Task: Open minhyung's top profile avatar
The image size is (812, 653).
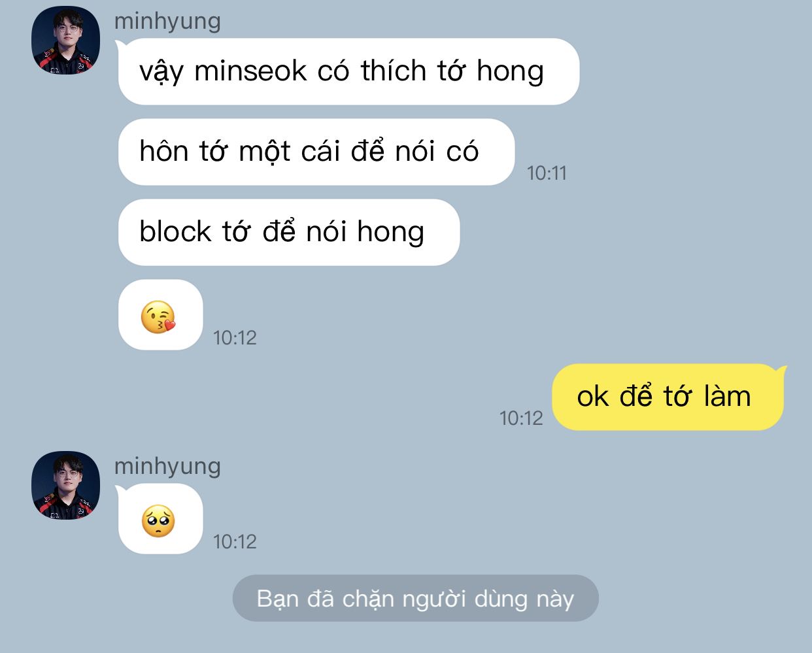Action: click(x=66, y=40)
